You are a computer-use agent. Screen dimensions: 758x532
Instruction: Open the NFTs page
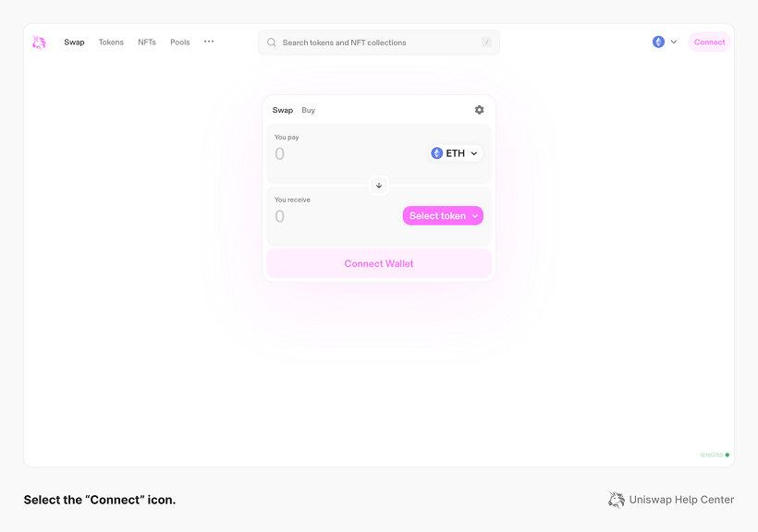pos(147,42)
